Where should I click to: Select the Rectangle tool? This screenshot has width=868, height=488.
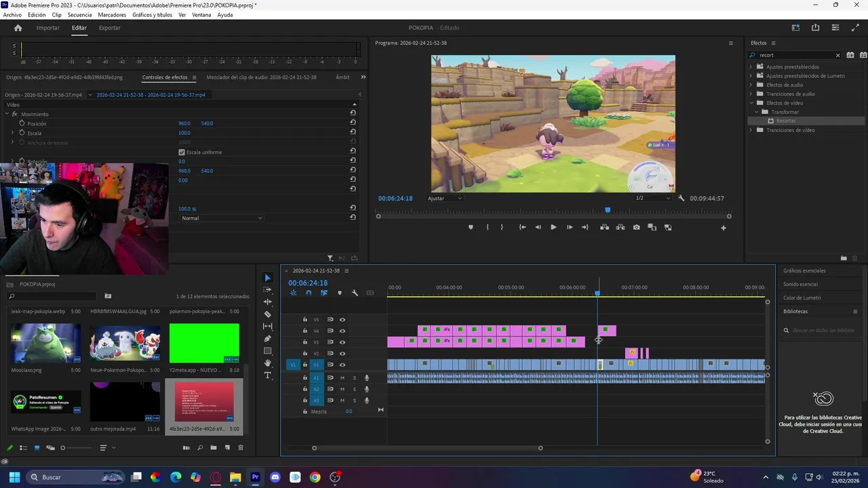[267, 350]
